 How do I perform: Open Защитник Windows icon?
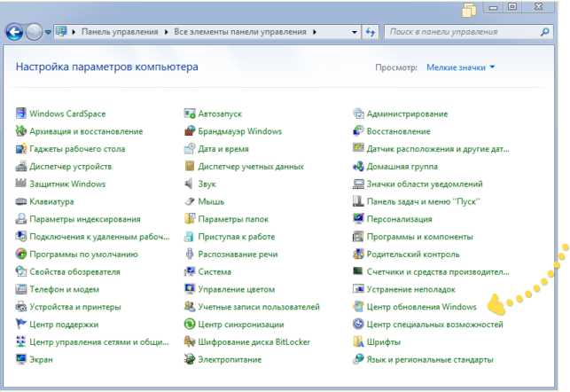20,184
